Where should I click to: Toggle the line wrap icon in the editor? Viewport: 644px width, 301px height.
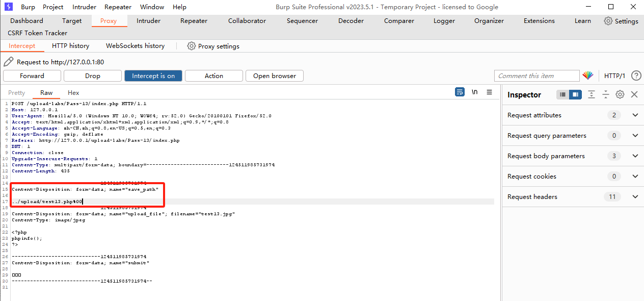click(460, 92)
